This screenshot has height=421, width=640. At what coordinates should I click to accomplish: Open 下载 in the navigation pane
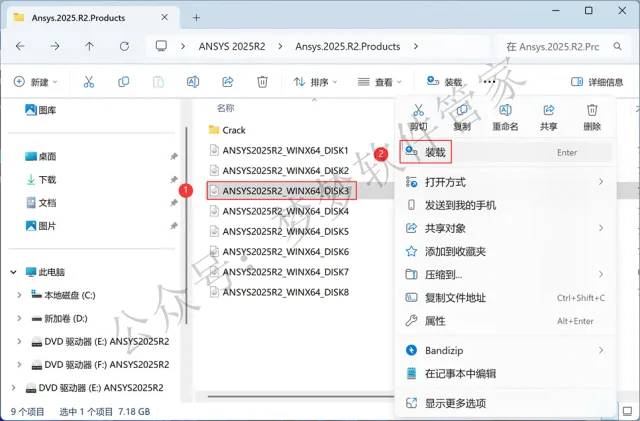pos(40,179)
